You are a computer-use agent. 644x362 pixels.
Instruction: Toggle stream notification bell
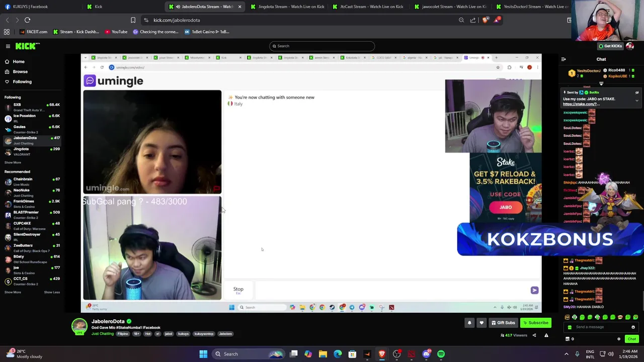click(x=469, y=323)
